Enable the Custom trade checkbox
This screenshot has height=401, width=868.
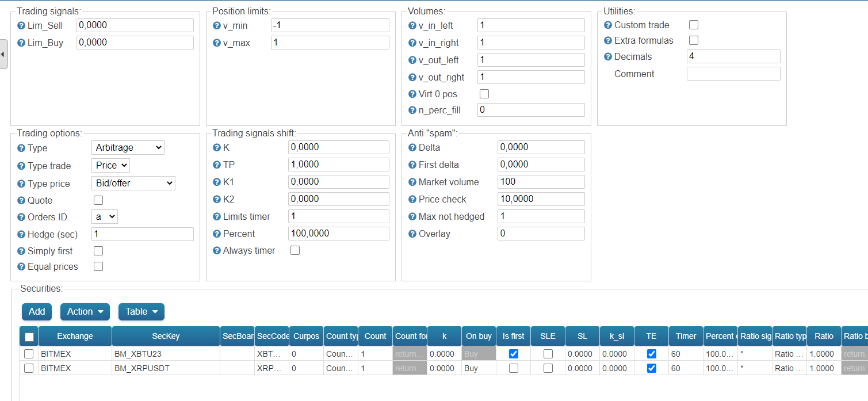694,25
